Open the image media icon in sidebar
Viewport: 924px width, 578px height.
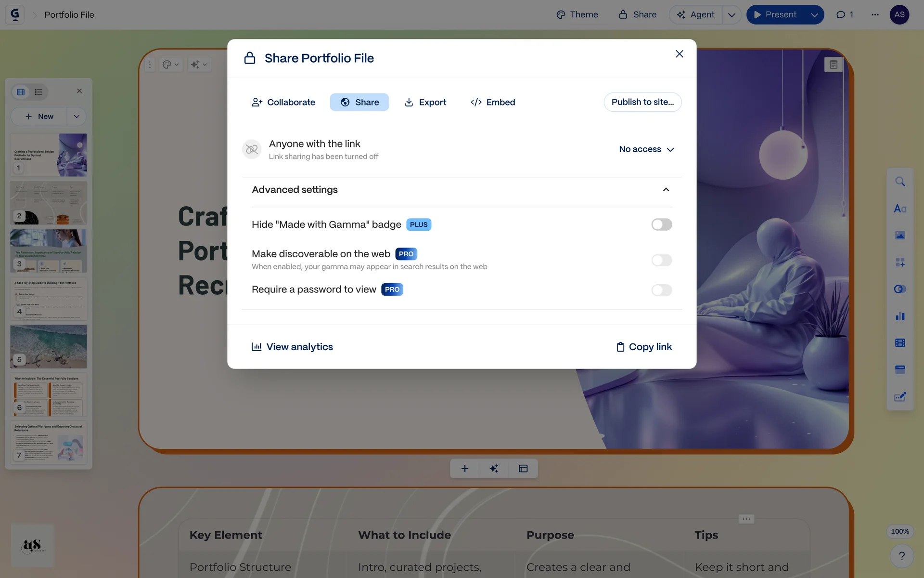(900, 236)
